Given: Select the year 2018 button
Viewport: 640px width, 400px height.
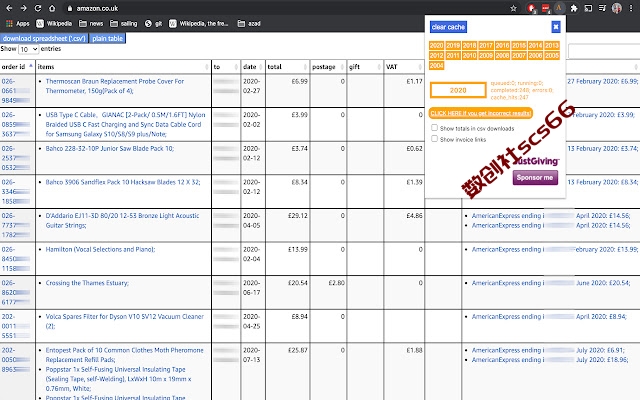Looking at the screenshot, I should (x=469, y=45).
